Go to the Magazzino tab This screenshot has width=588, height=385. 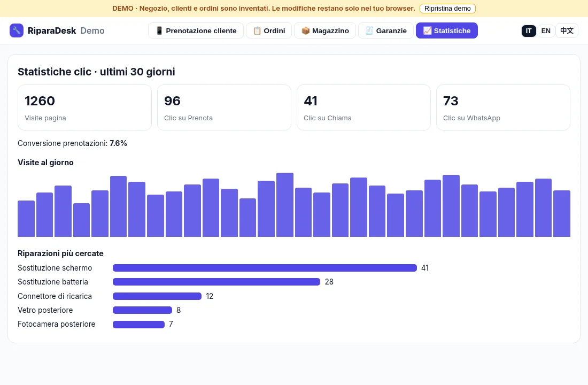(x=325, y=30)
